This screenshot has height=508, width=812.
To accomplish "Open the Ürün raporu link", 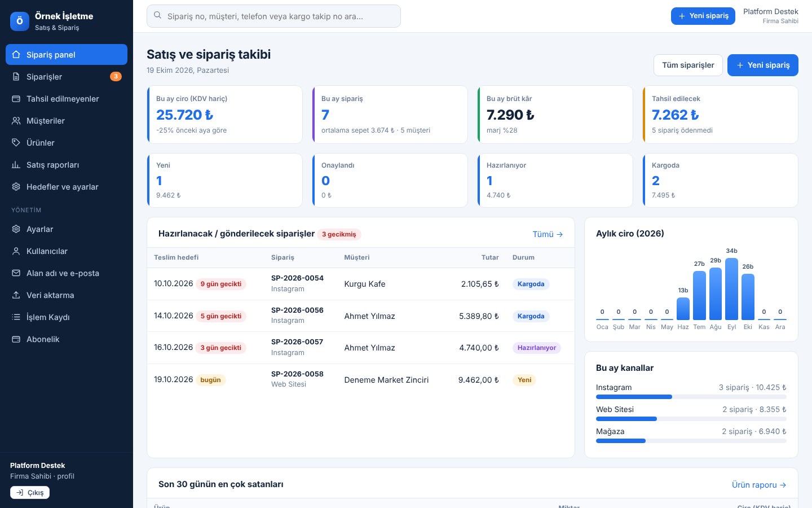I will (x=759, y=485).
